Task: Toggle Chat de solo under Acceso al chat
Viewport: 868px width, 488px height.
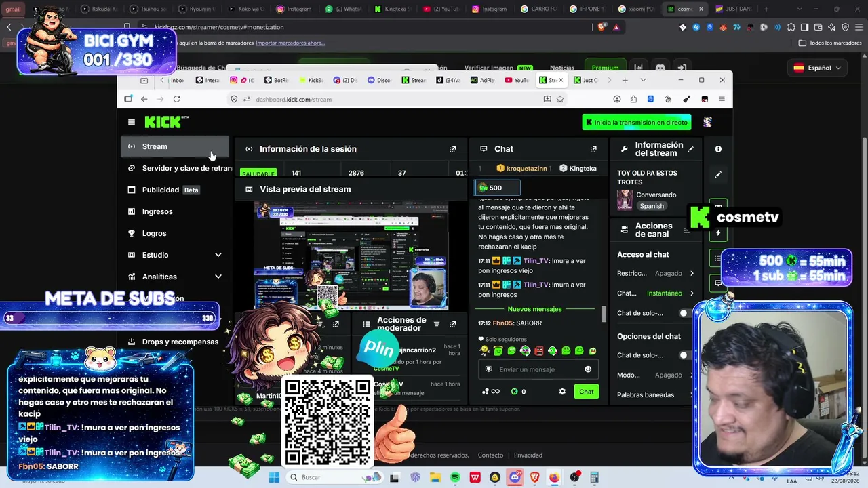Action: tap(685, 313)
